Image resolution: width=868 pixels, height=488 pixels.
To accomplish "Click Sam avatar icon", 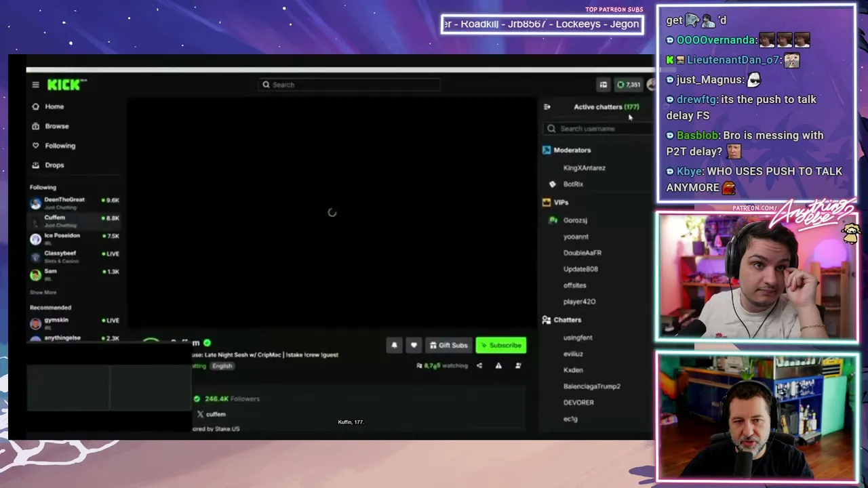I will [x=35, y=274].
